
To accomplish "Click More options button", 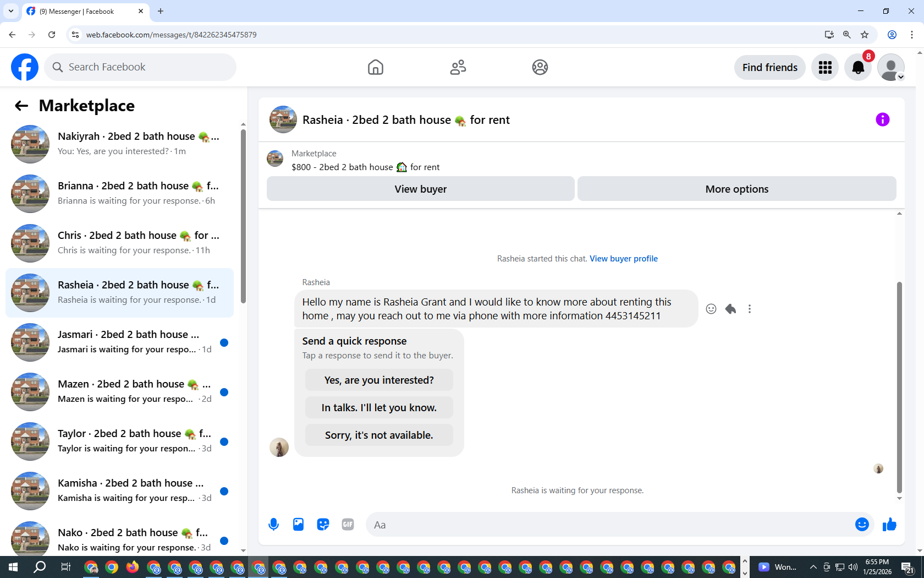I will click(x=737, y=189).
